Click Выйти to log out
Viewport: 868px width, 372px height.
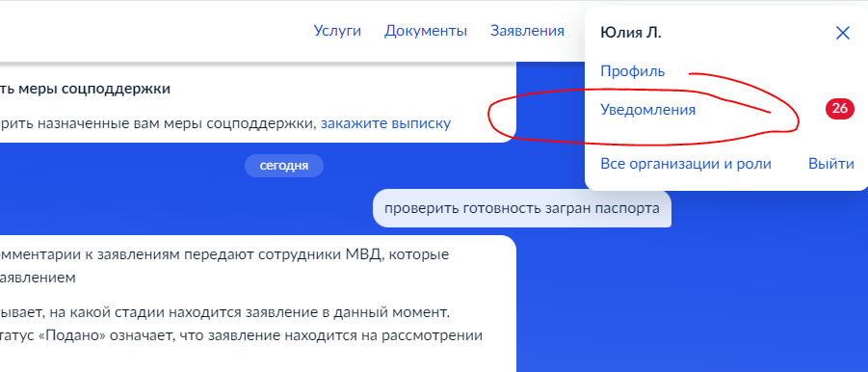[x=831, y=165]
